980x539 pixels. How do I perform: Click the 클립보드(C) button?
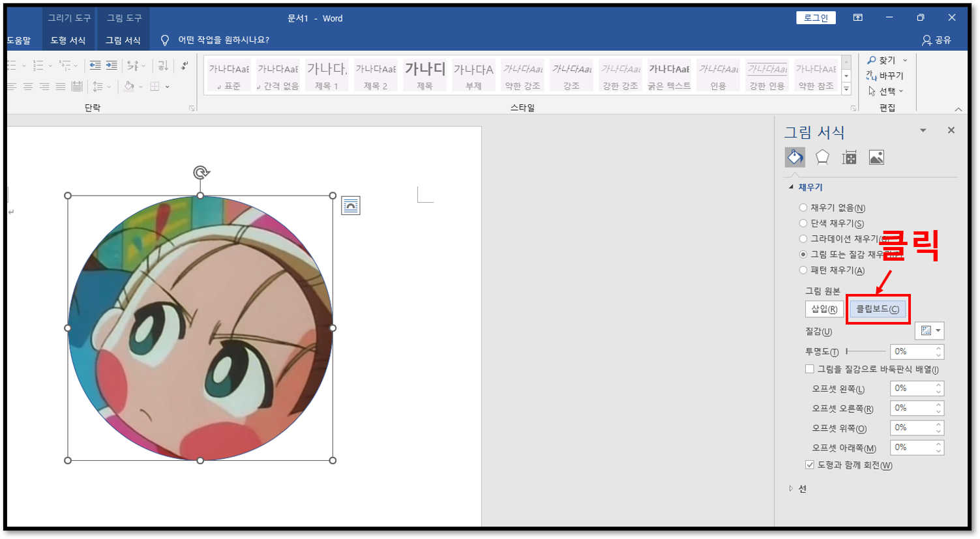[877, 309]
